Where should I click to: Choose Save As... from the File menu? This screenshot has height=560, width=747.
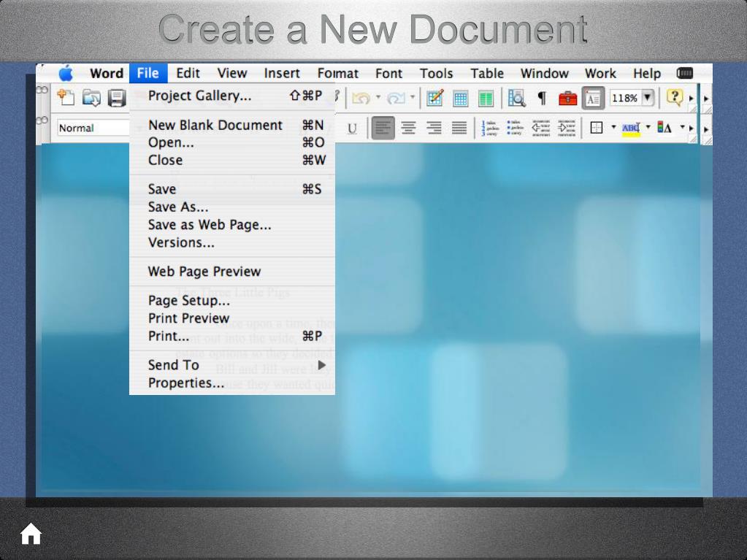pyautogui.click(x=232, y=207)
